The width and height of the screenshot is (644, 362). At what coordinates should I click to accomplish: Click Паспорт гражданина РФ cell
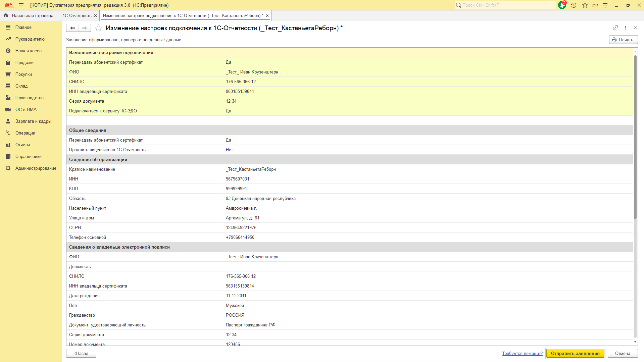[x=251, y=325]
